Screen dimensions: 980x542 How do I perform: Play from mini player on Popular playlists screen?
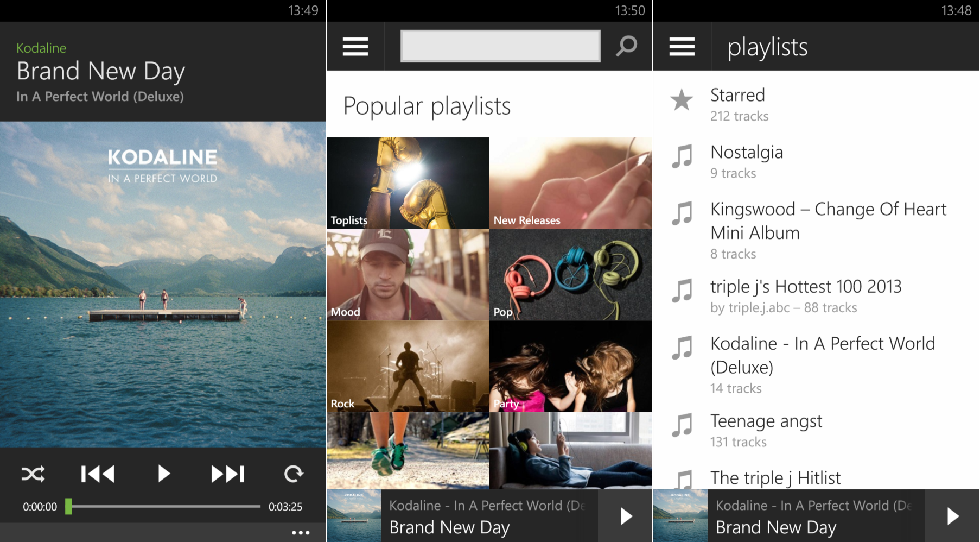(x=626, y=516)
